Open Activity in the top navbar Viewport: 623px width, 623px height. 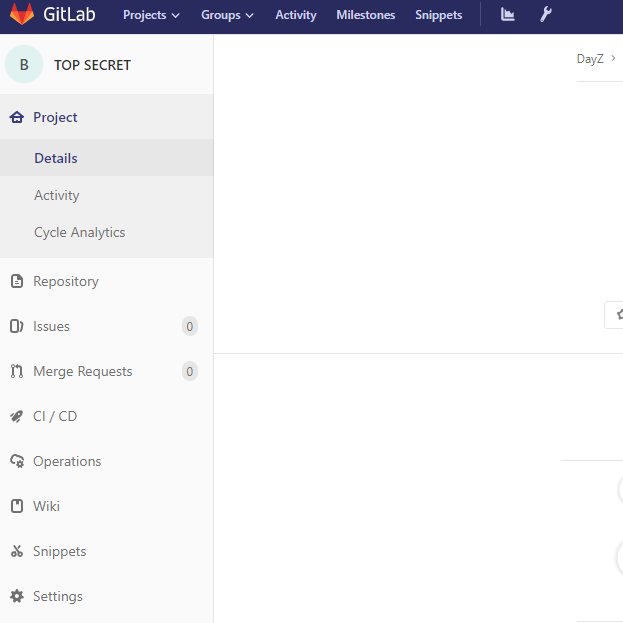(296, 15)
